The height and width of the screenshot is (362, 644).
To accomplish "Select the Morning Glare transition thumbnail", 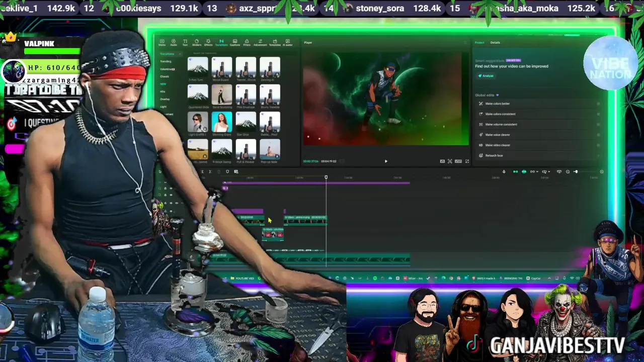I will point(221,122).
